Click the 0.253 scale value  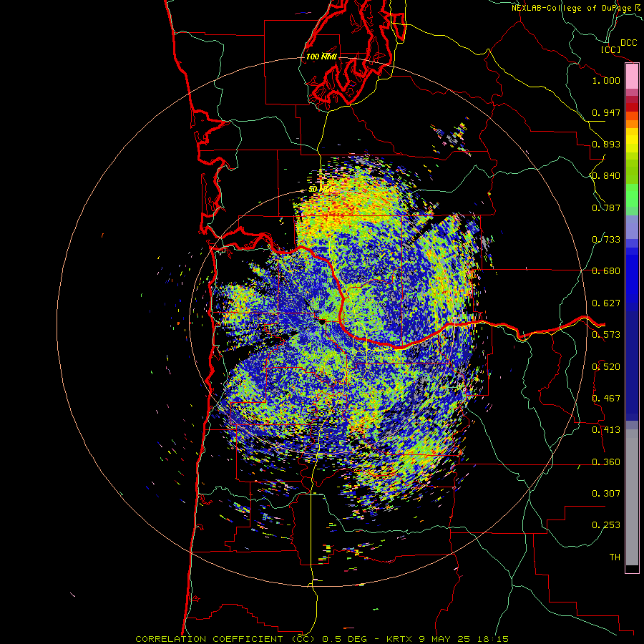point(606,525)
